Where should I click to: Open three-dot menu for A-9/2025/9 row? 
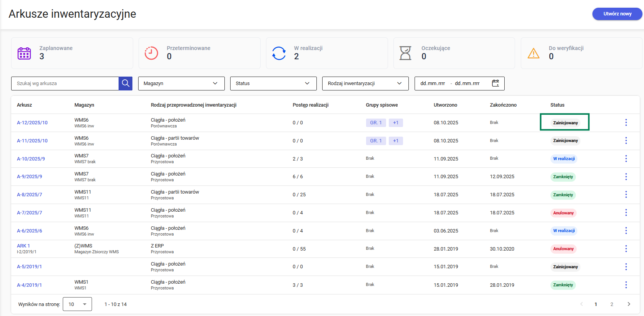(x=626, y=177)
